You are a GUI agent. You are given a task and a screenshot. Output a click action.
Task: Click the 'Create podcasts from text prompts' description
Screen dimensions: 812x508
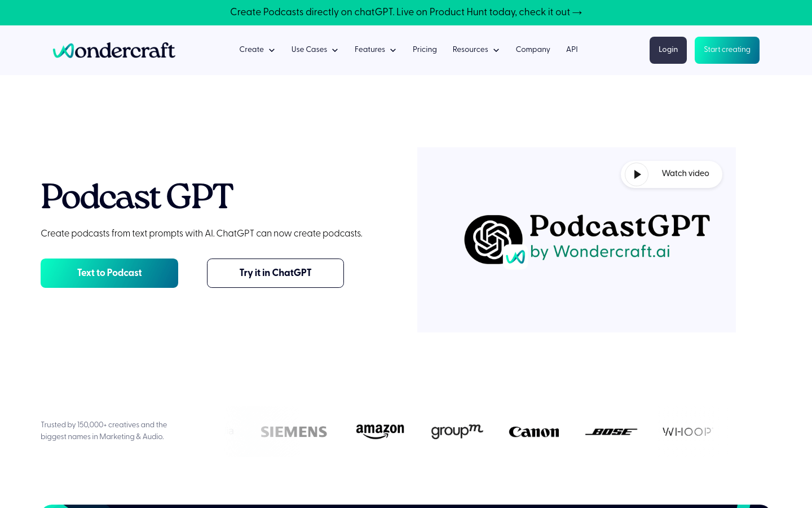(201, 234)
